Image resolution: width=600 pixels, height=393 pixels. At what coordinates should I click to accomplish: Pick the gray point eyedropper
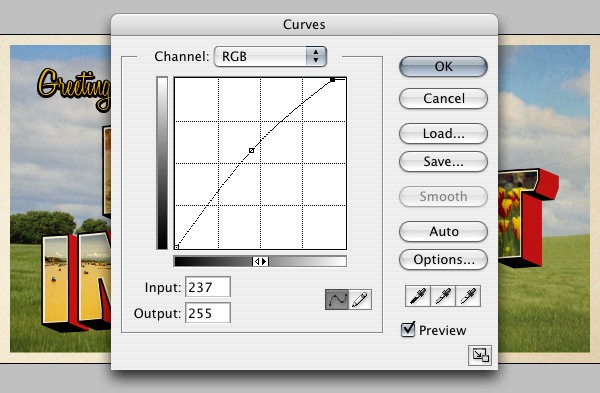tap(443, 296)
